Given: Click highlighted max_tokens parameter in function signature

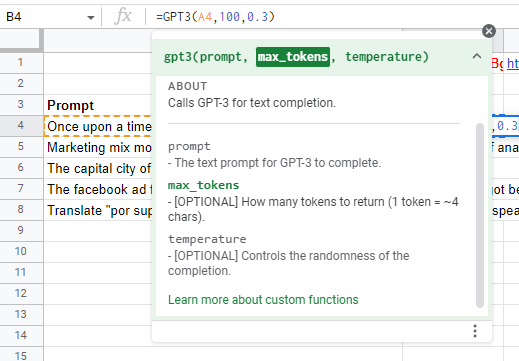Looking at the screenshot, I should (293, 57).
